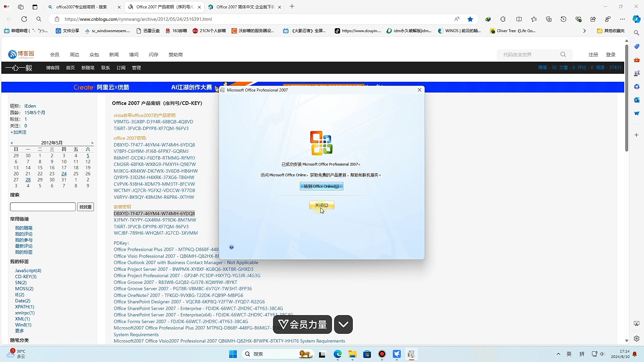The width and height of the screenshot is (644, 362).
Task: Open the browser history icon
Action: [563, 19]
